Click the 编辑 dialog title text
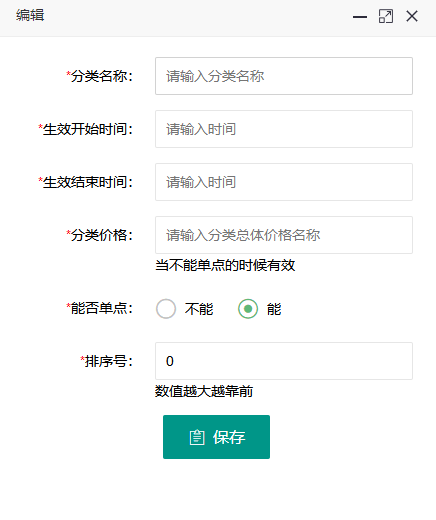 point(30,15)
